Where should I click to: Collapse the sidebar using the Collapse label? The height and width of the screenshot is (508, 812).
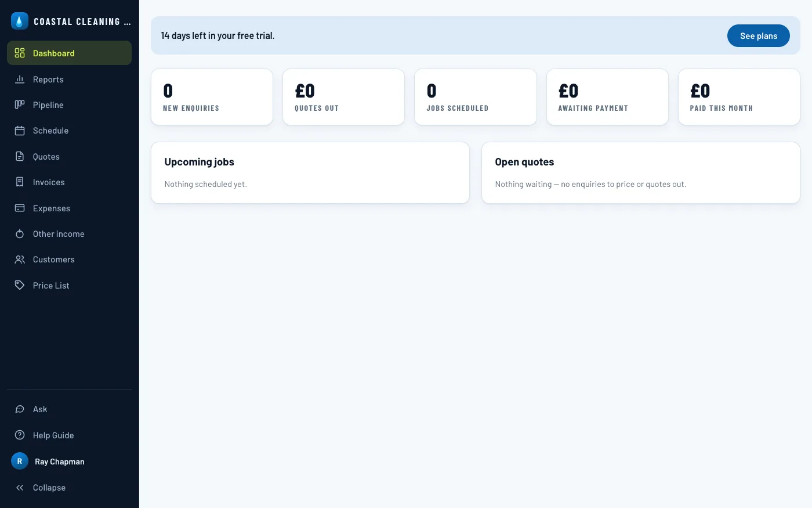(49, 488)
